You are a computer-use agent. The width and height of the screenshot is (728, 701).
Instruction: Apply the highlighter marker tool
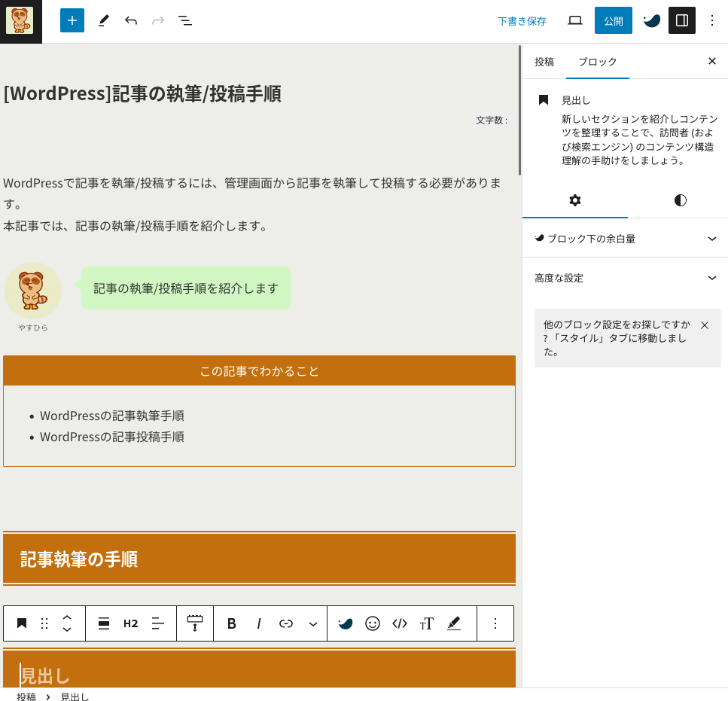coord(454,623)
